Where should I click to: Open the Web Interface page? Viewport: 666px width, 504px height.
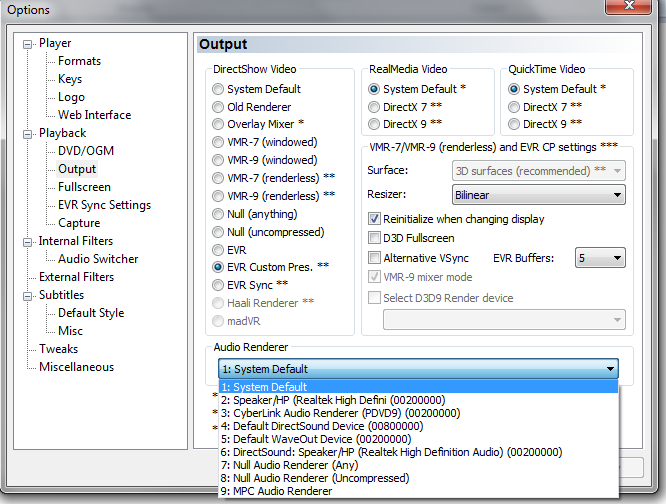coord(95,115)
